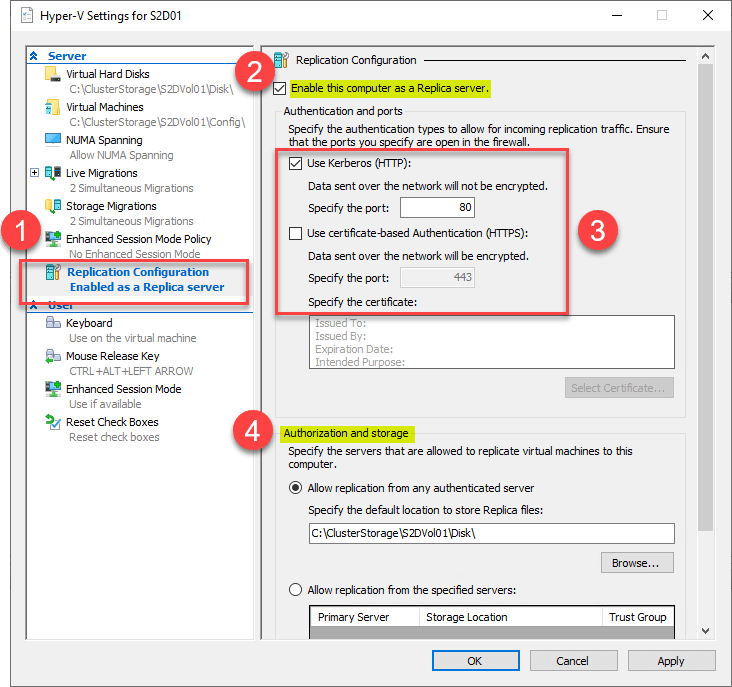This screenshot has height=687, width=732.
Task: Open Virtual Machines settings
Action: (x=105, y=107)
